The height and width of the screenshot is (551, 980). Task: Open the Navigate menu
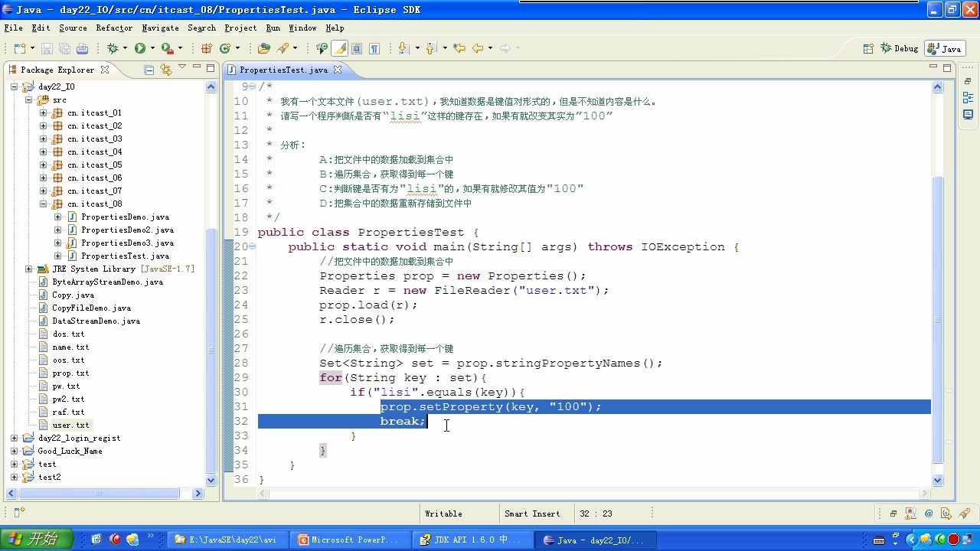point(160,28)
